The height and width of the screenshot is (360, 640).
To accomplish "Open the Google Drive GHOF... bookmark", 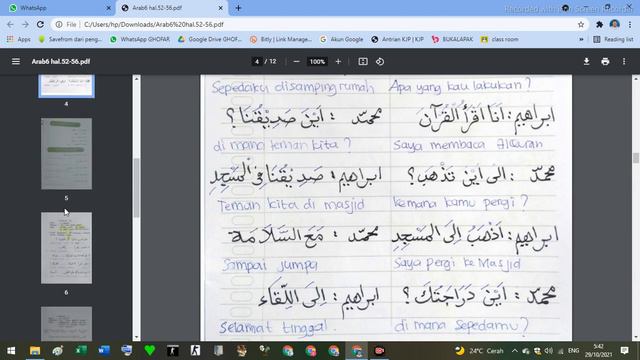I will click(210, 39).
